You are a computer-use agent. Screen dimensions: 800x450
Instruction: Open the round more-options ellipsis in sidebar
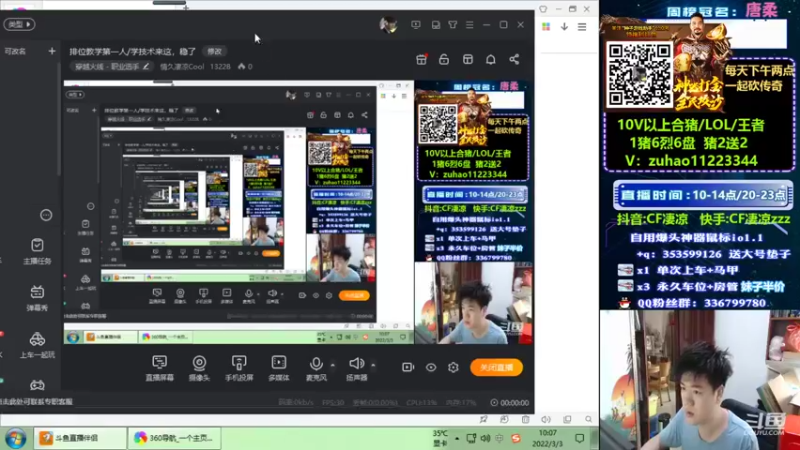(46, 215)
